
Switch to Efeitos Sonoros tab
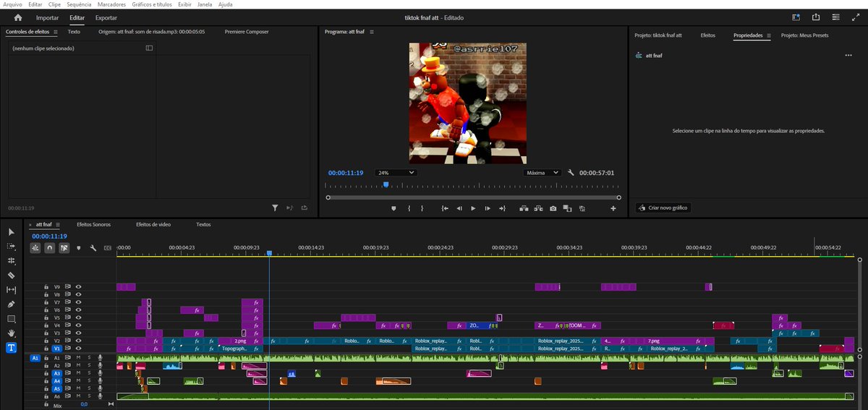tap(94, 225)
